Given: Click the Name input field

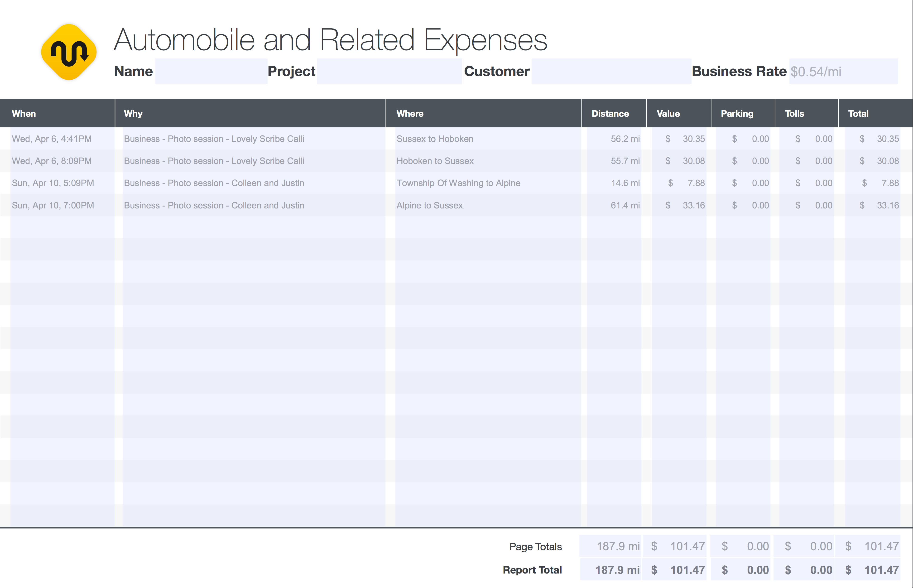Looking at the screenshot, I should click(211, 71).
